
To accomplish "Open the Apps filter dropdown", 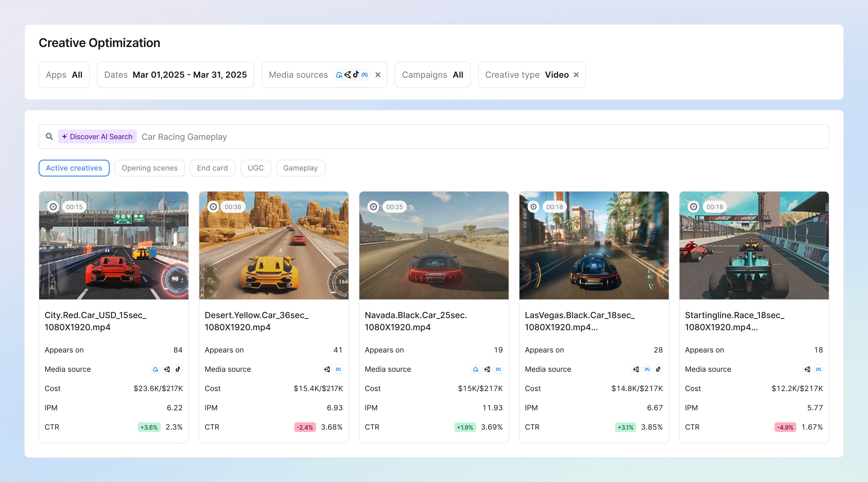I will tap(64, 75).
